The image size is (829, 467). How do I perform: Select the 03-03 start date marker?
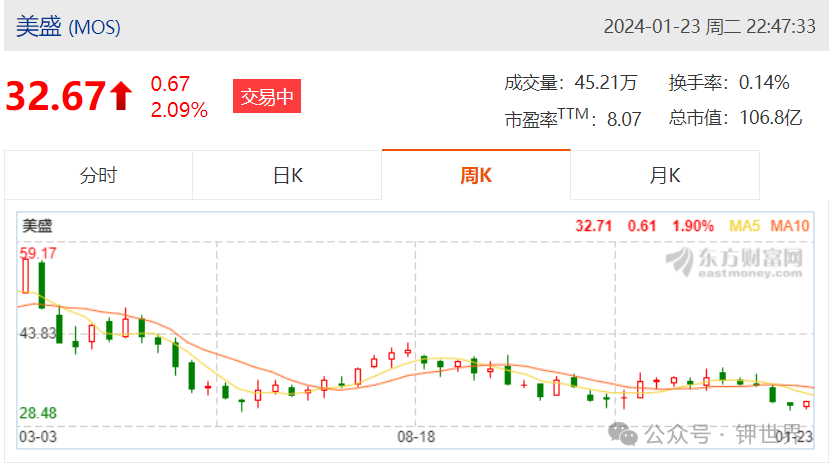coord(38,437)
